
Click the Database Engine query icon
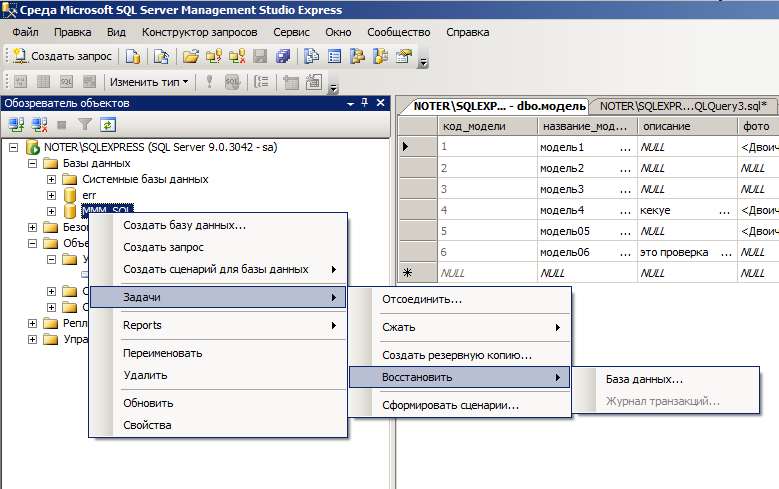[133, 56]
